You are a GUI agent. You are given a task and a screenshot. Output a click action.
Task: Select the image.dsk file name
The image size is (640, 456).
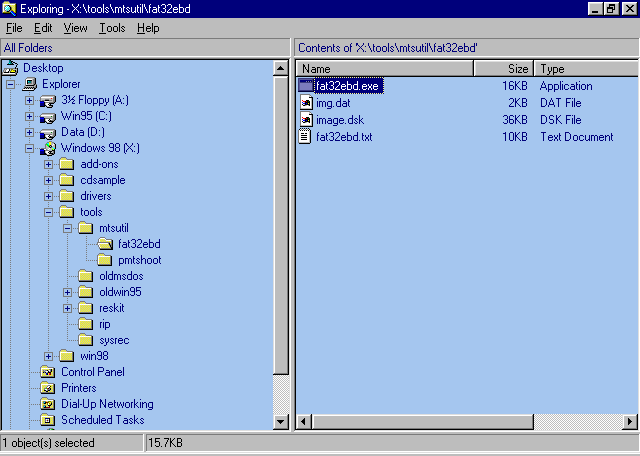click(x=340, y=120)
